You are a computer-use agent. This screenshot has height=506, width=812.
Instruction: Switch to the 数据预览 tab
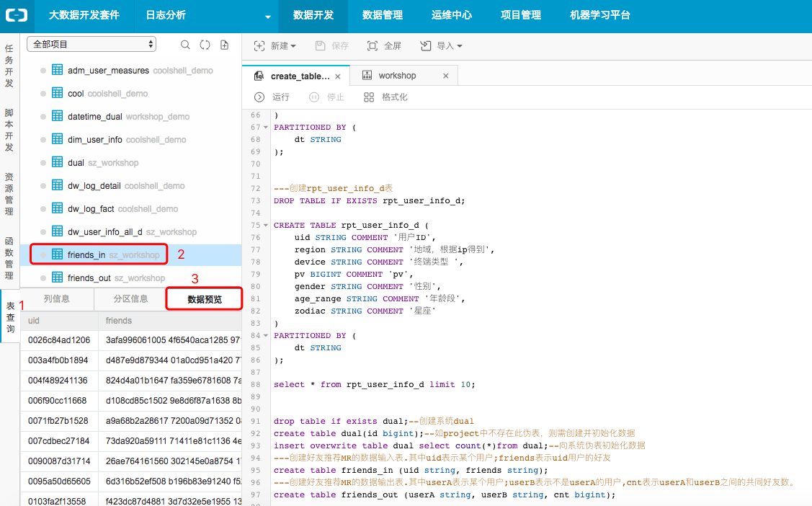point(205,299)
